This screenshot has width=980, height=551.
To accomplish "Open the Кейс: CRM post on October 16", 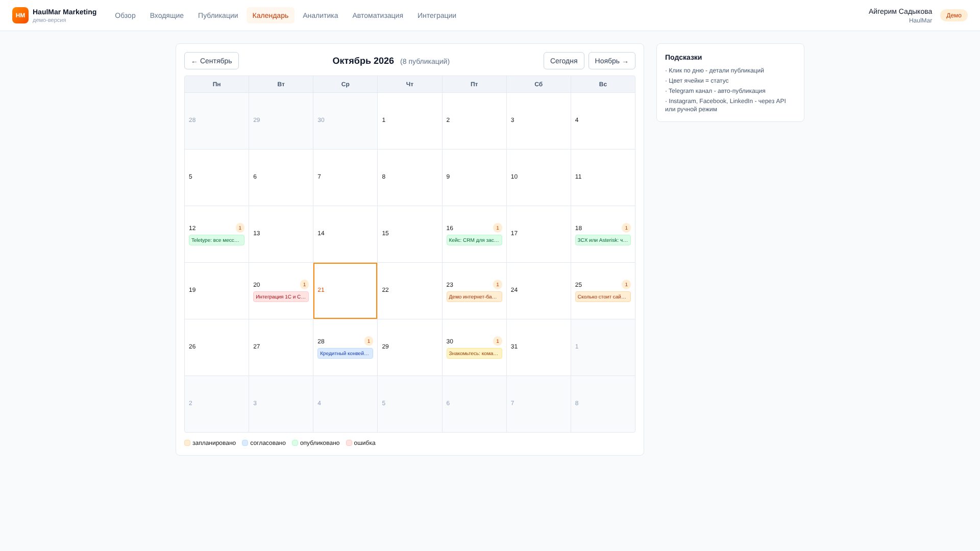I will (x=474, y=240).
